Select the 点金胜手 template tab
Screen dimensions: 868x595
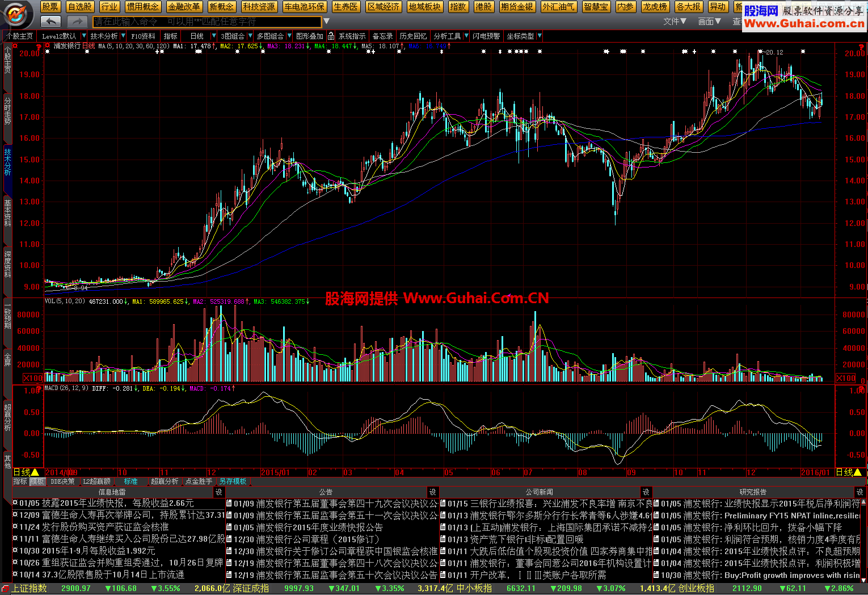click(199, 481)
